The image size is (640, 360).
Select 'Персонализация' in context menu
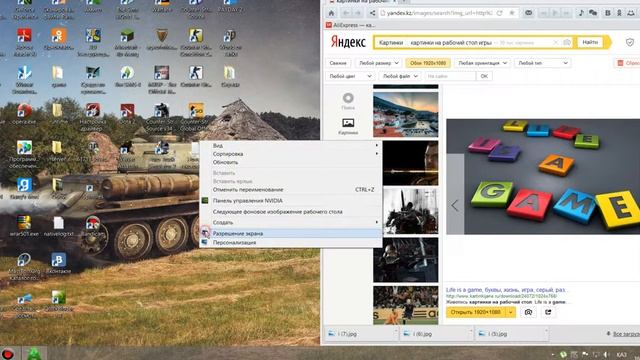coord(291,242)
